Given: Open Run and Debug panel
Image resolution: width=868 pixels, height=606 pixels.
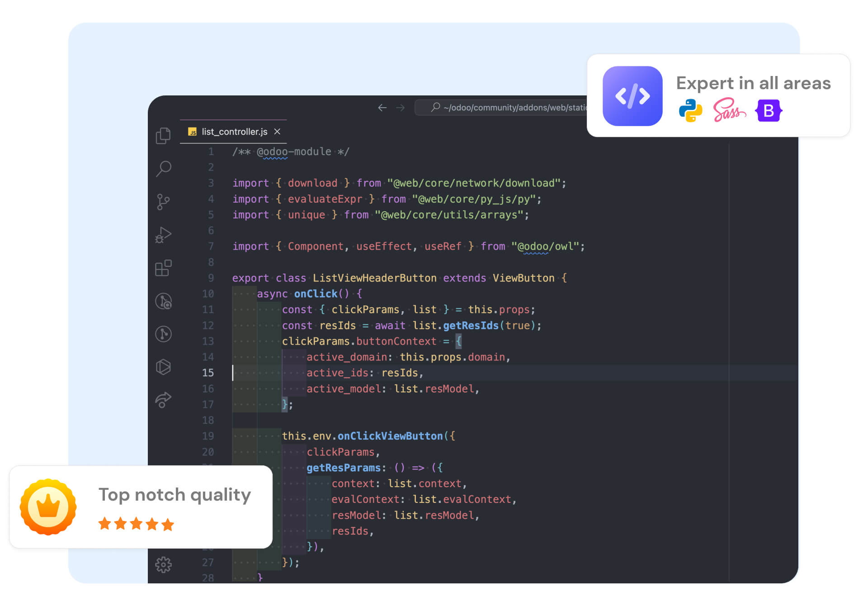Looking at the screenshot, I should 163,235.
